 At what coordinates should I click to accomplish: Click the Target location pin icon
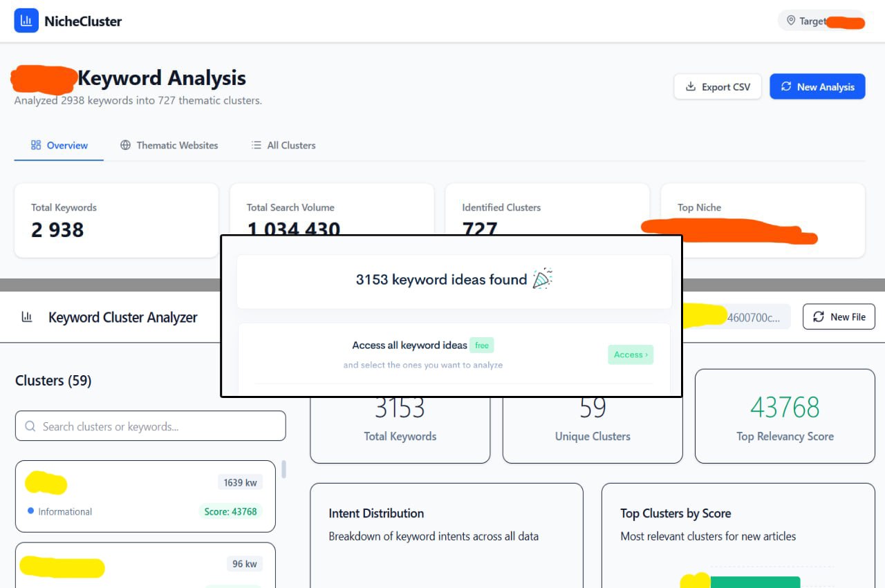pos(791,21)
